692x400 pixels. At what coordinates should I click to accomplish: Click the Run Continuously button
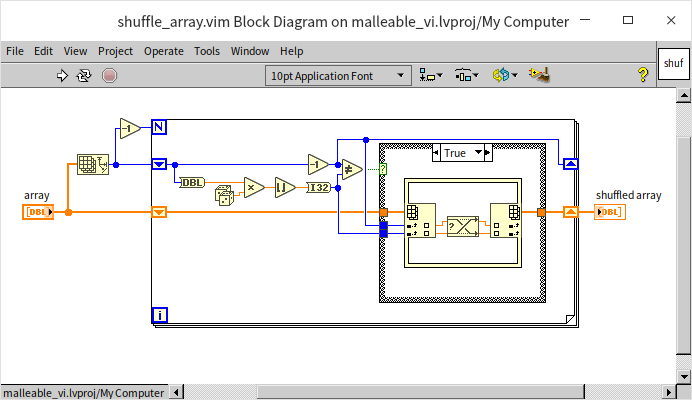[x=85, y=74]
